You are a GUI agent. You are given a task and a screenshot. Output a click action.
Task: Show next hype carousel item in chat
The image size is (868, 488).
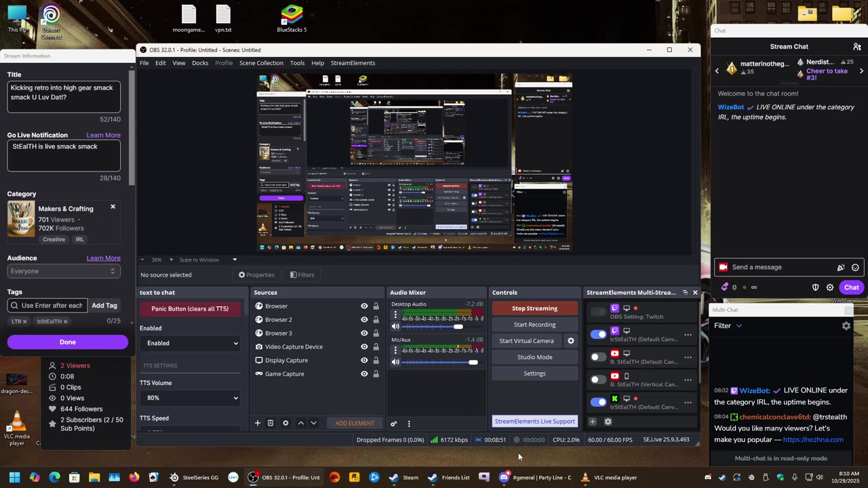[861, 70]
